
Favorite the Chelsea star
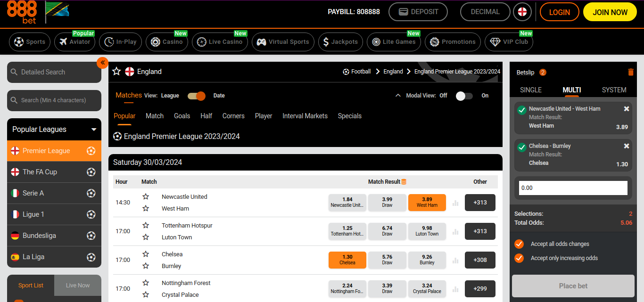(x=146, y=254)
